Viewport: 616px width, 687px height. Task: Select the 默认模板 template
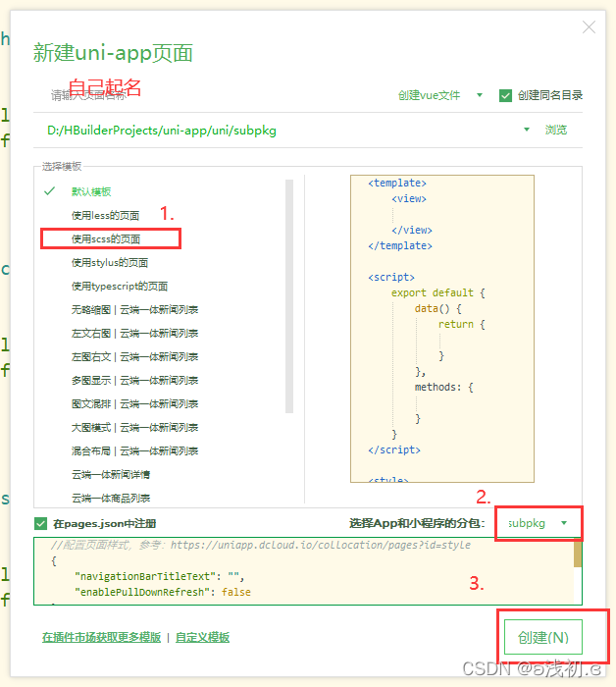(x=91, y=191)
